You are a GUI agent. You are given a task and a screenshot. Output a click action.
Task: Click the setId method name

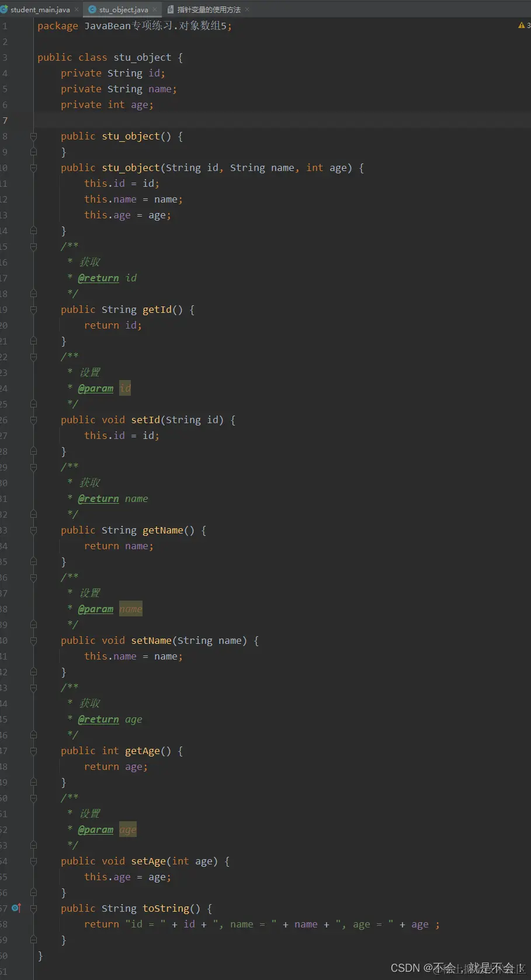coord(145,420)
